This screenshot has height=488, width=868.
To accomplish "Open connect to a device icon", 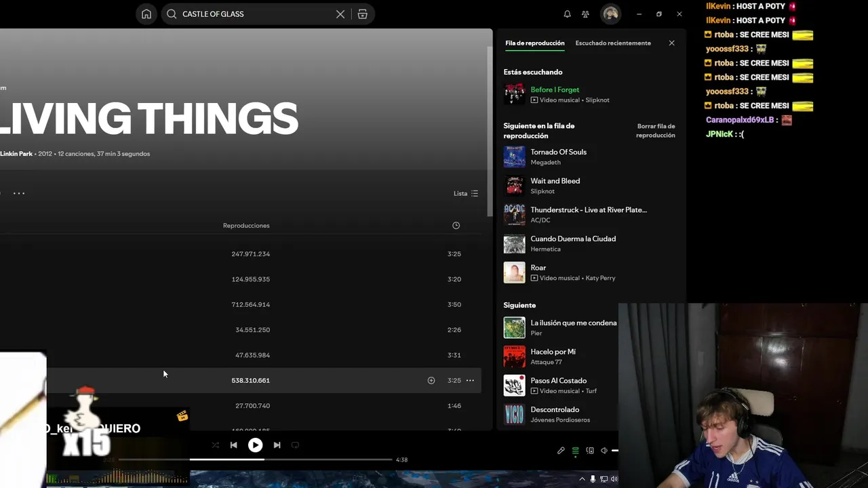I will [590, 451].
